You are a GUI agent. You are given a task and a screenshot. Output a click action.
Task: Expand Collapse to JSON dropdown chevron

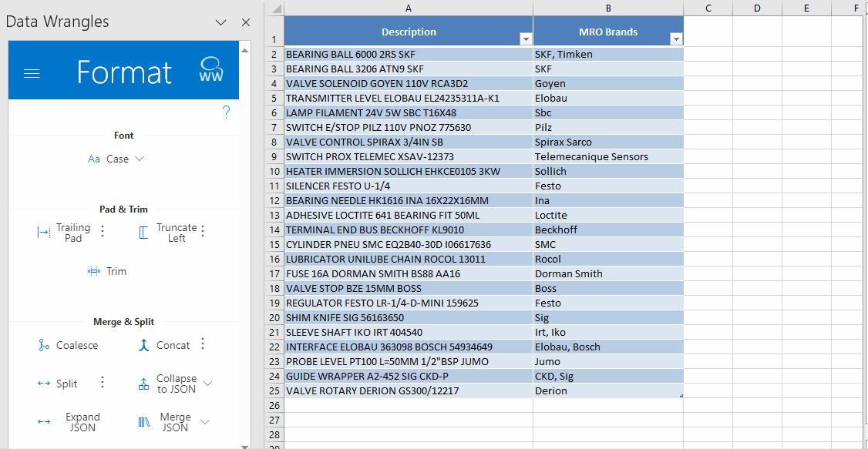pyautogui.click(x=208, y=384)
